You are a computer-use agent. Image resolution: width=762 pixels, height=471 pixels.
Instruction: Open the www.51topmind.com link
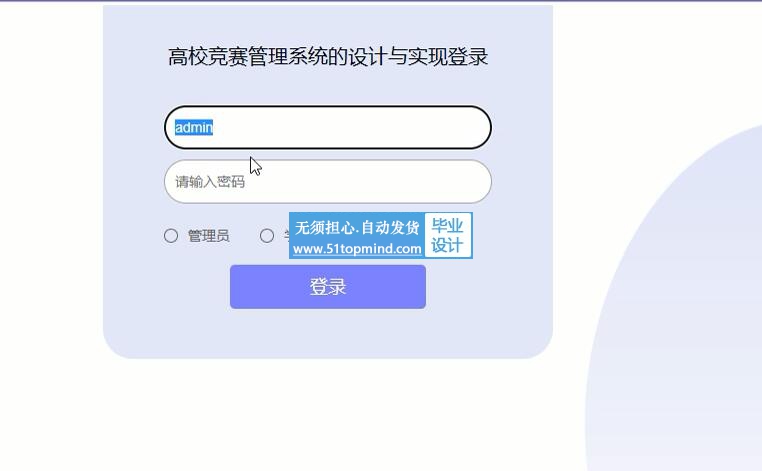click(357, 249)
